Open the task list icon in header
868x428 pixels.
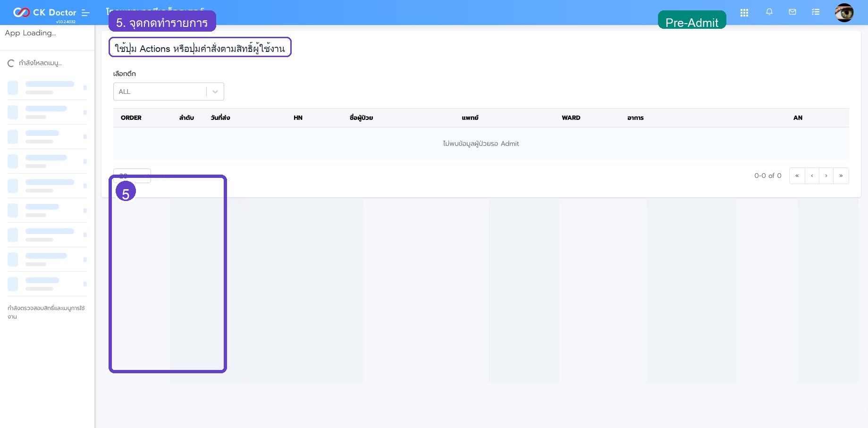click(x=816, y=12)
